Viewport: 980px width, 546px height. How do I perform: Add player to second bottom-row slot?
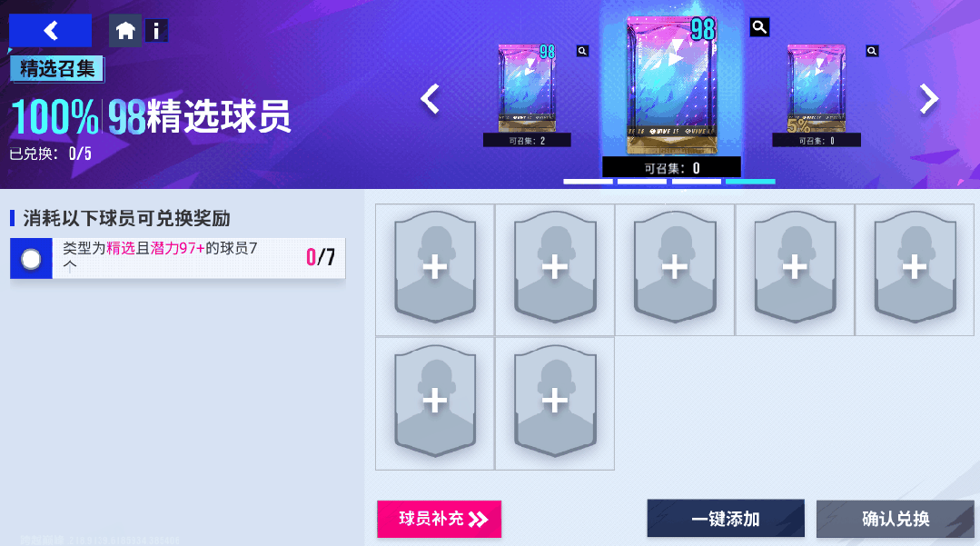pos(555,403)
